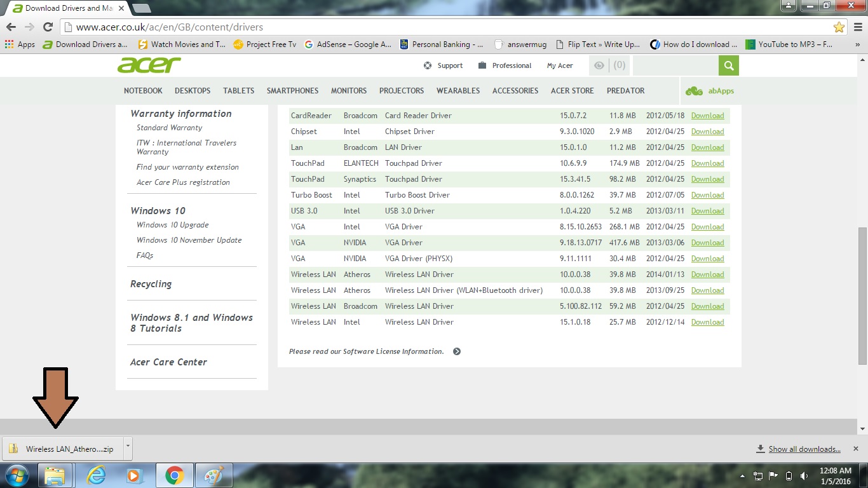This screenshot has height=488, width=868.
Task: Reload the page with the refresh icon
Action: pos(48,27)
